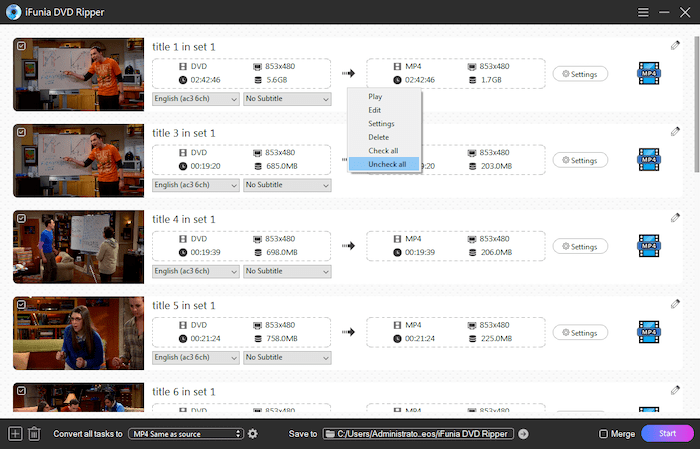700x449 pixels.
Task: Select Play in the context menu
Action: 375,97
